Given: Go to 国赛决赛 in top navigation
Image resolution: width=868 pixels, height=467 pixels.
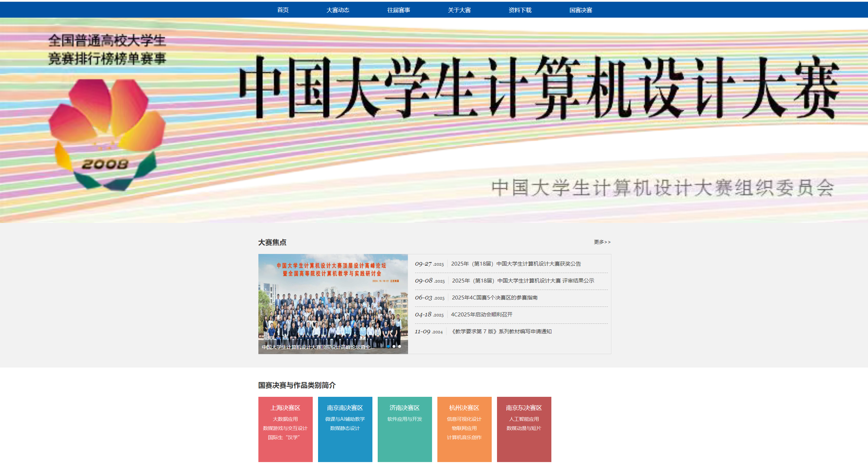Looking at the screenshot, I should tap(581, 10).
